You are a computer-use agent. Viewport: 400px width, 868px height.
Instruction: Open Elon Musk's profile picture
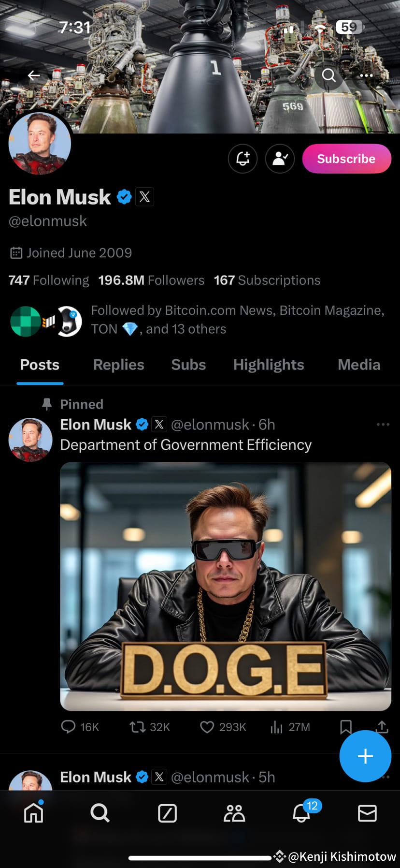click(40, 144)
